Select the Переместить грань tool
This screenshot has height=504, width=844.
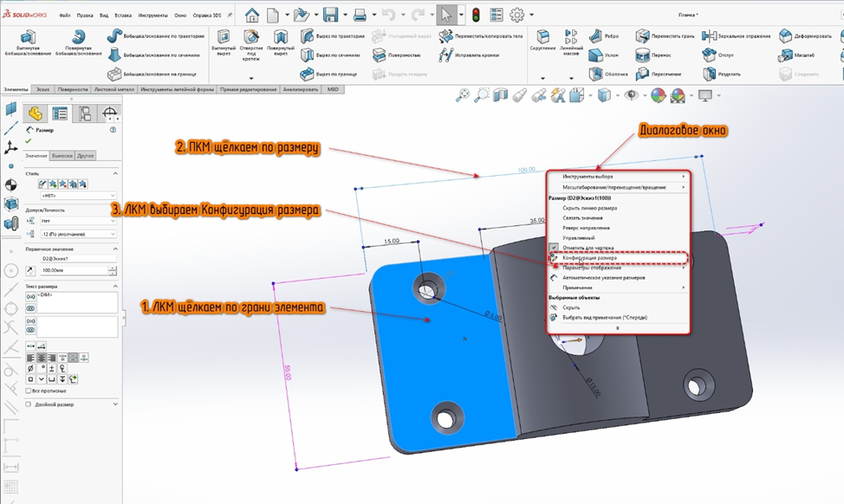coord(665,36)
